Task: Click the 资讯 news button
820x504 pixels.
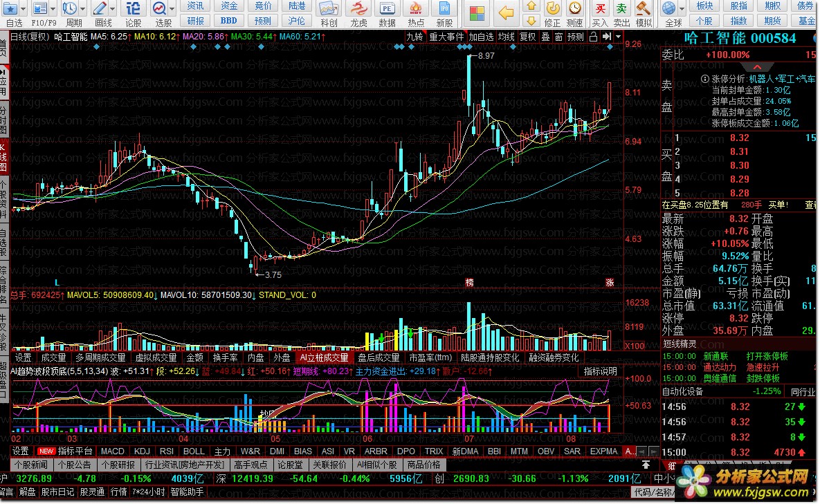Action: point(196,6)
